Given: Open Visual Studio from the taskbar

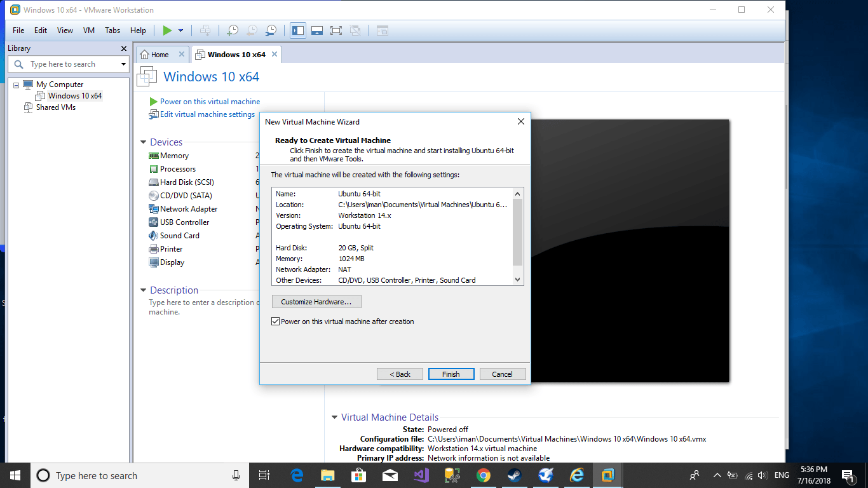Looking at the screenshot, I should click(421, 475).
